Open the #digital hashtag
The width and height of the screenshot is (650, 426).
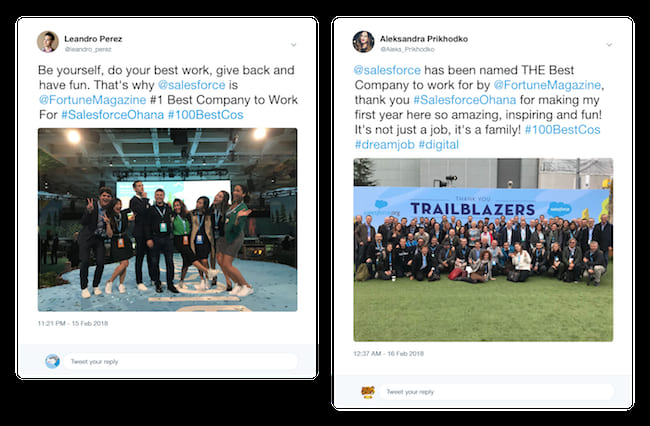[439, 145]
